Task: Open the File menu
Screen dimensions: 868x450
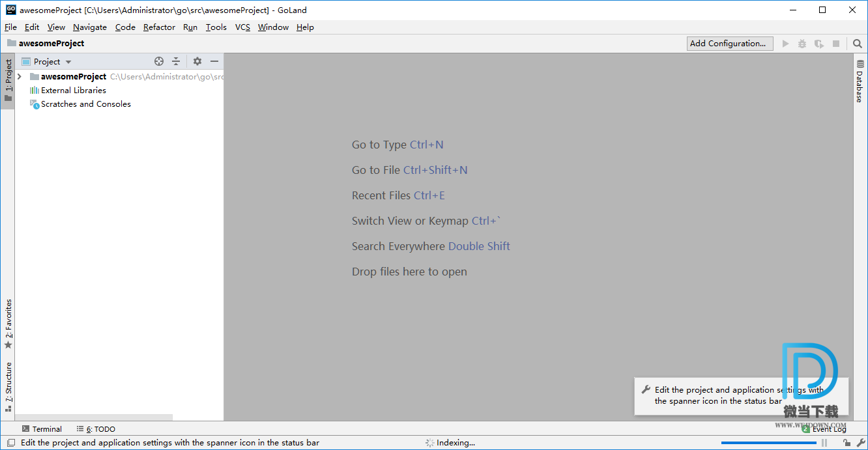Action: pyautogui.click(x=10, y=27)
